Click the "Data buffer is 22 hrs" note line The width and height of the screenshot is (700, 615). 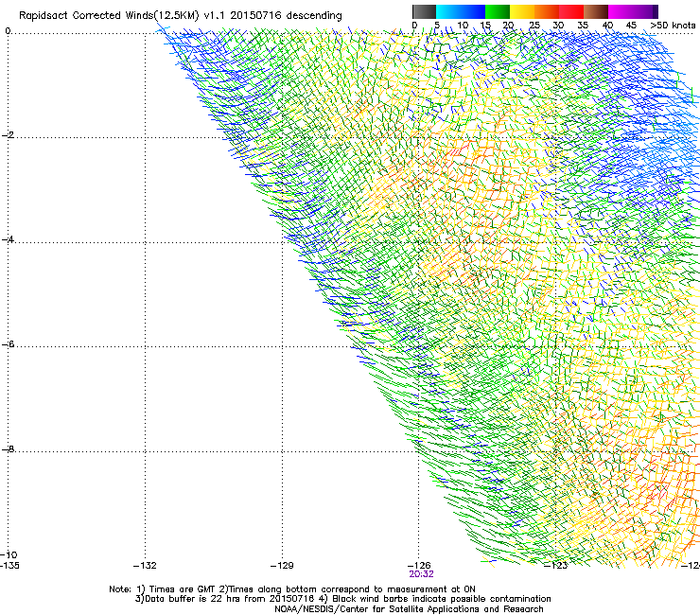(342, 599)
